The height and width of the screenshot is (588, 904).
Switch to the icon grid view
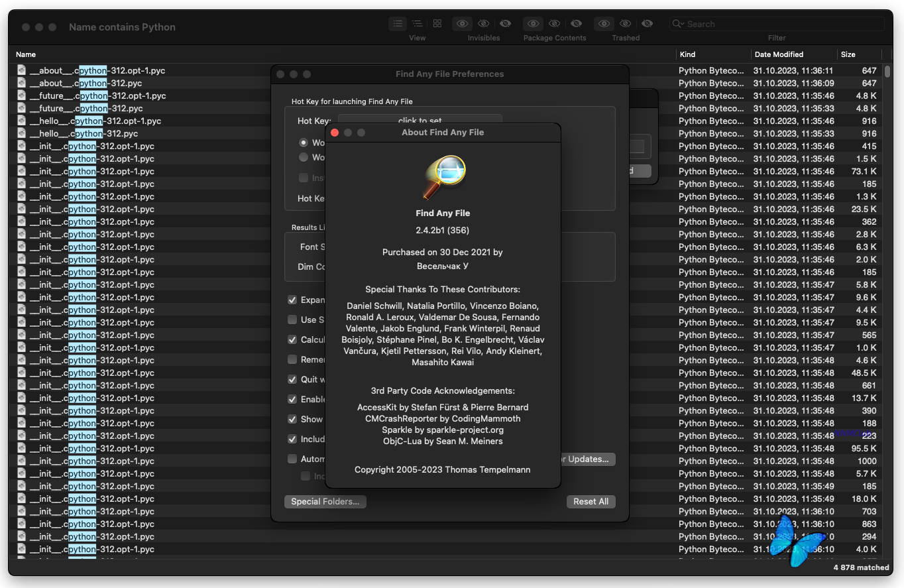437,23
